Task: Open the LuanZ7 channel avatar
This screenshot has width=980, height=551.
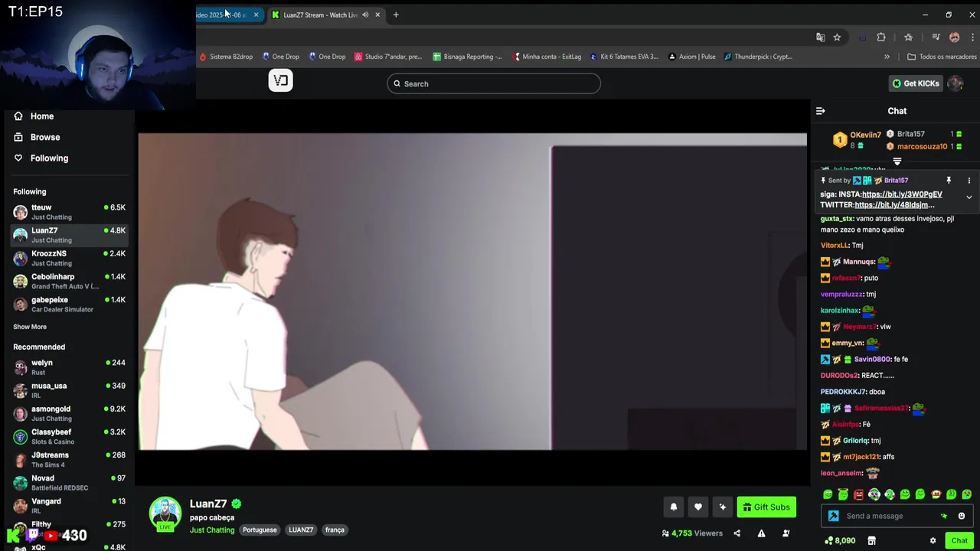Action: coord(165,513)
